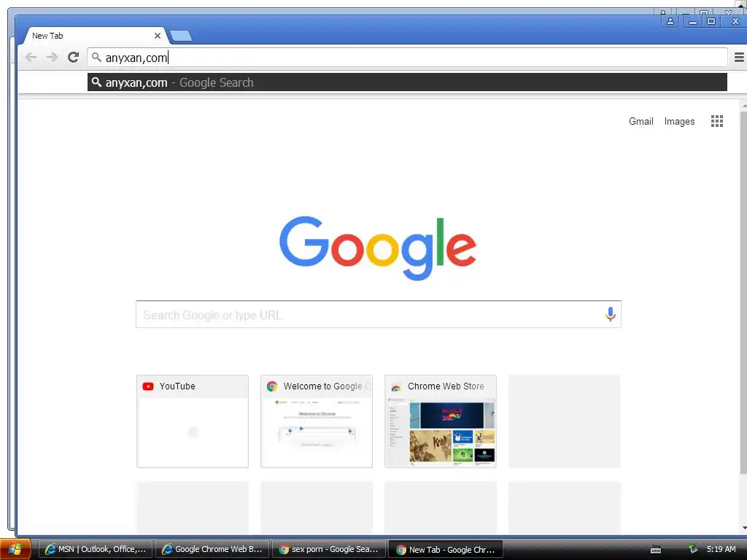The image size is (747, 560).
Task: Open the Welcome to Google Chrome tile
Action: coord(317,421)
